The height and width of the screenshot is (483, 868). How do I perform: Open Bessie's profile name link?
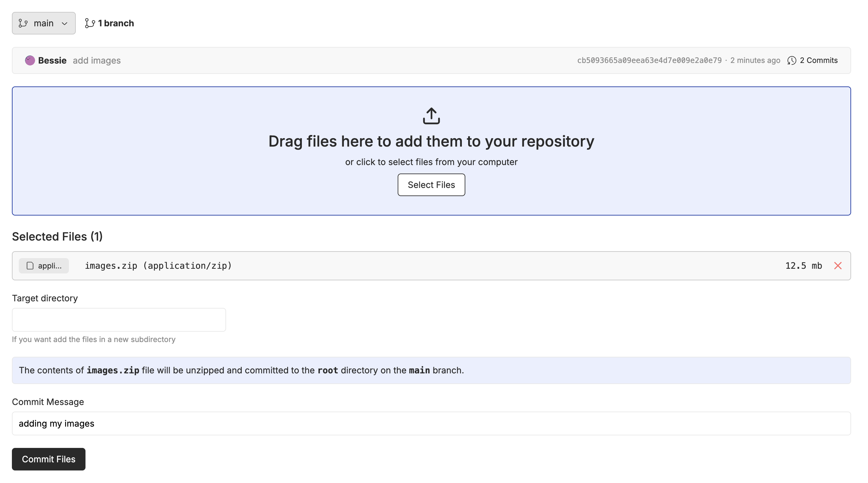[x=52, y=60]
